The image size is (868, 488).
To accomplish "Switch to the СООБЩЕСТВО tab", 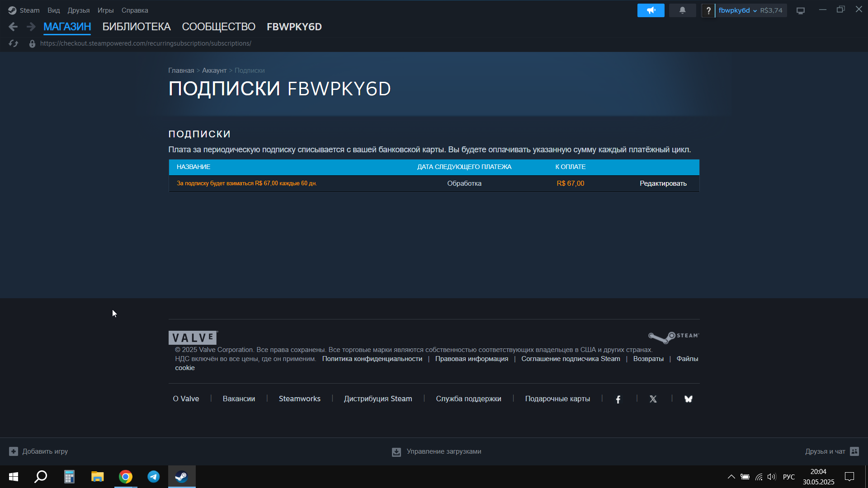I will (x=219, y=27).
